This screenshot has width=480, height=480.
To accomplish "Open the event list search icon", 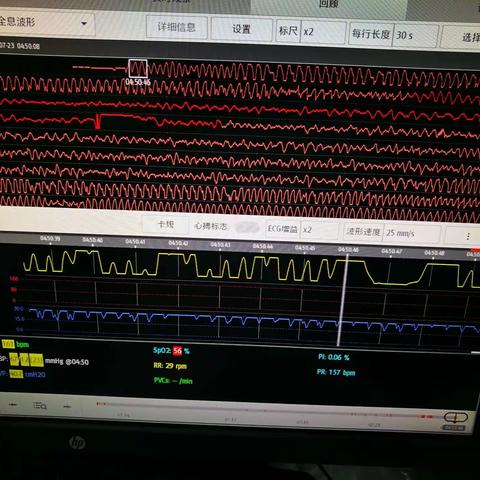I will (x=40, y=405).
